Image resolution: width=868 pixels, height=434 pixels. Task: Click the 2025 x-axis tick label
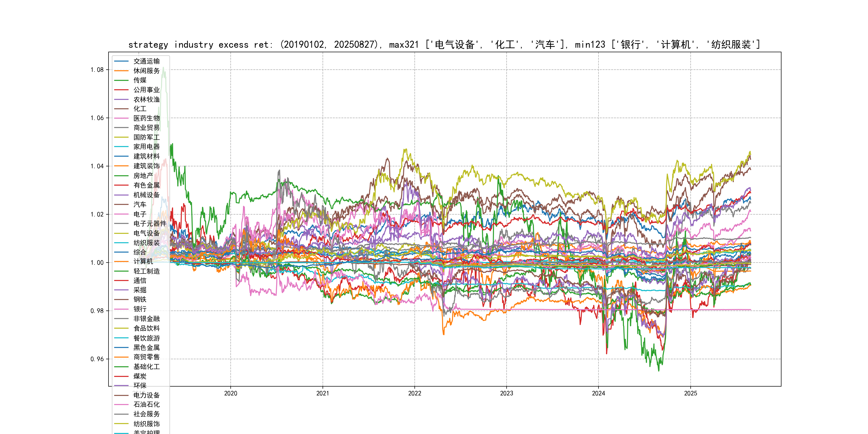(690, 393)
